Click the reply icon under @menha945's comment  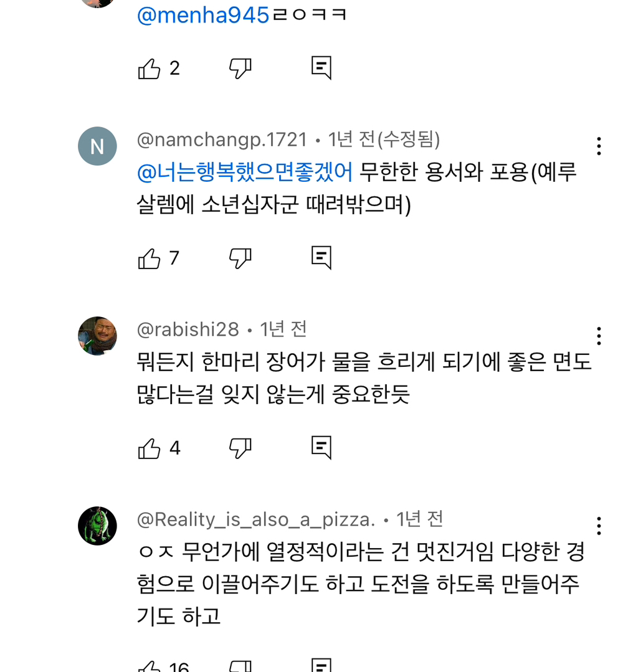(321, 67)
